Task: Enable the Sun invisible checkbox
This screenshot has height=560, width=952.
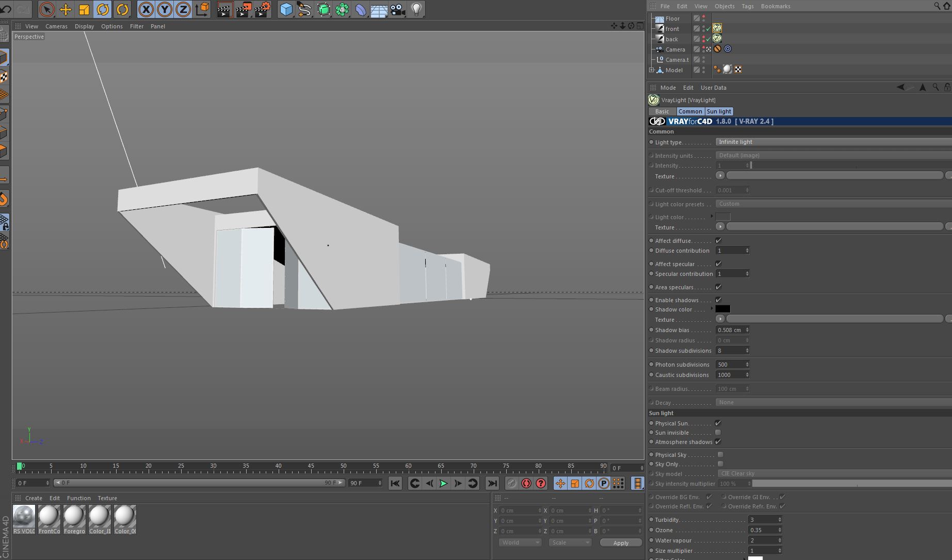Action: click(x=718, y=433)
